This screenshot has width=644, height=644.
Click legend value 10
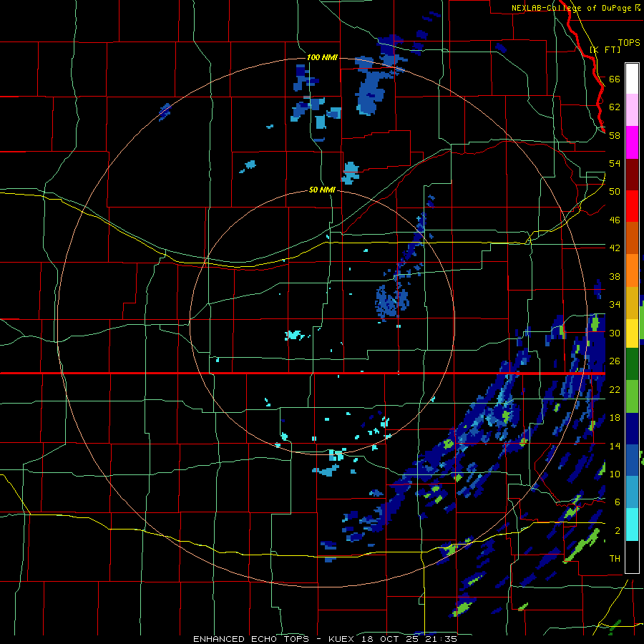click(x=615, y=474)
